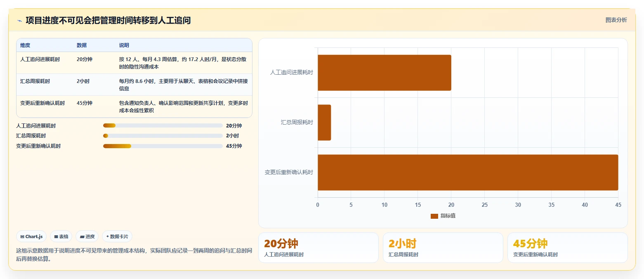
Task: Select the 变更后重新确认耗时 table cell
Action: [42, 103]
